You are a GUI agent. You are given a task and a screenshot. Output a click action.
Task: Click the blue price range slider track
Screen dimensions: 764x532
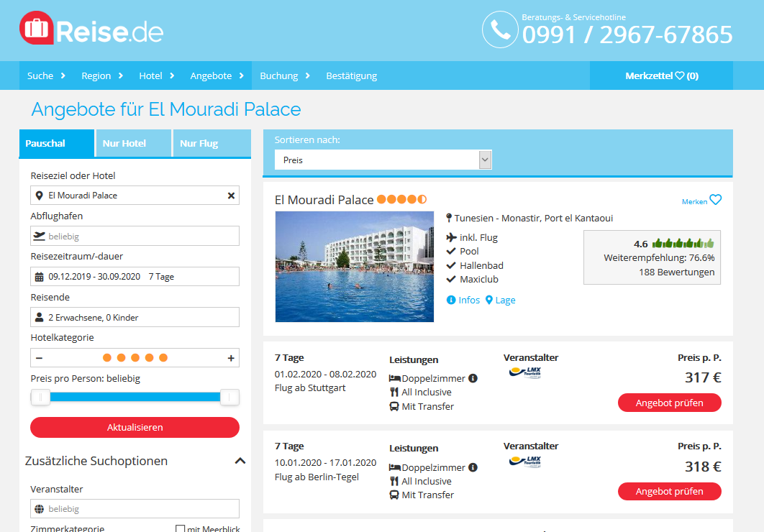click(x=135, y=397)
